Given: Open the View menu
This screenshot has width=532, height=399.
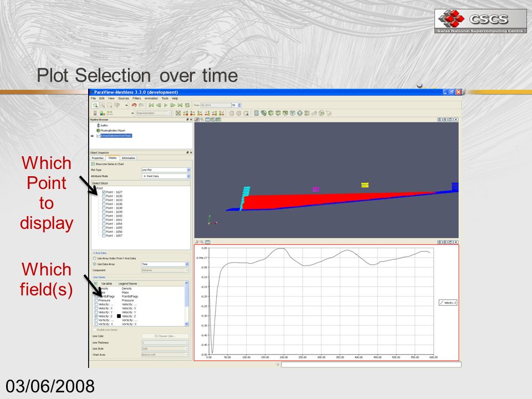Looking at the screenshot, I should tap(111, 99).
